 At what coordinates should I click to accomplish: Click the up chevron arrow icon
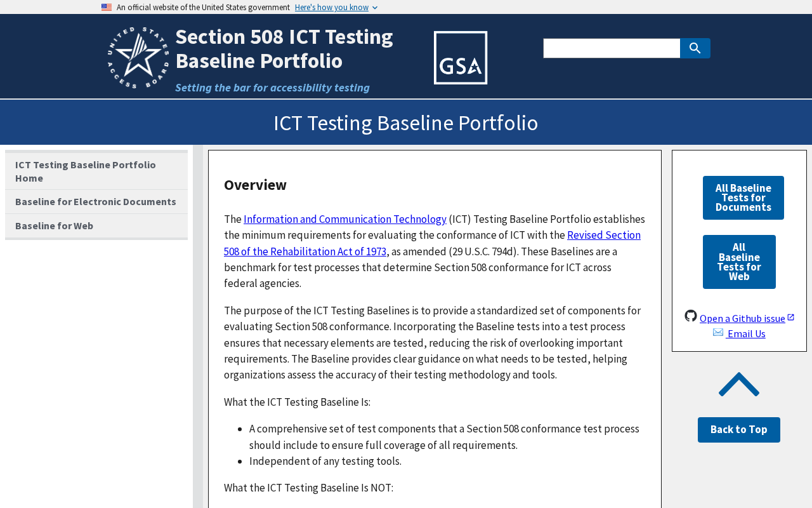tap(739, 385)
